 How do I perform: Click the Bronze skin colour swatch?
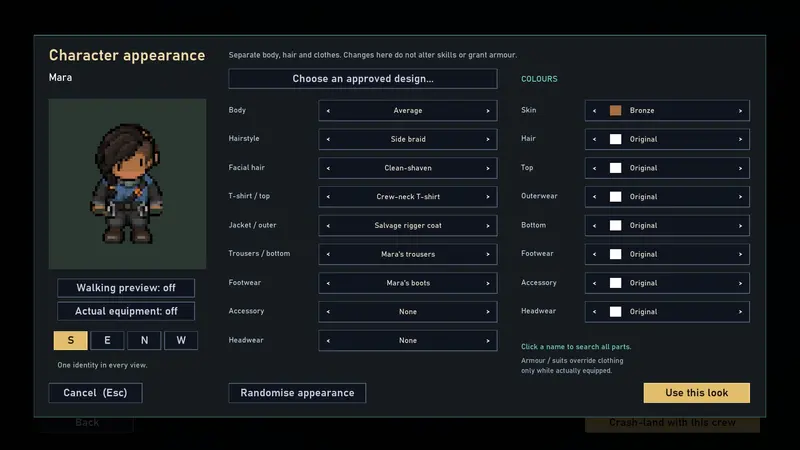[615, 111]
